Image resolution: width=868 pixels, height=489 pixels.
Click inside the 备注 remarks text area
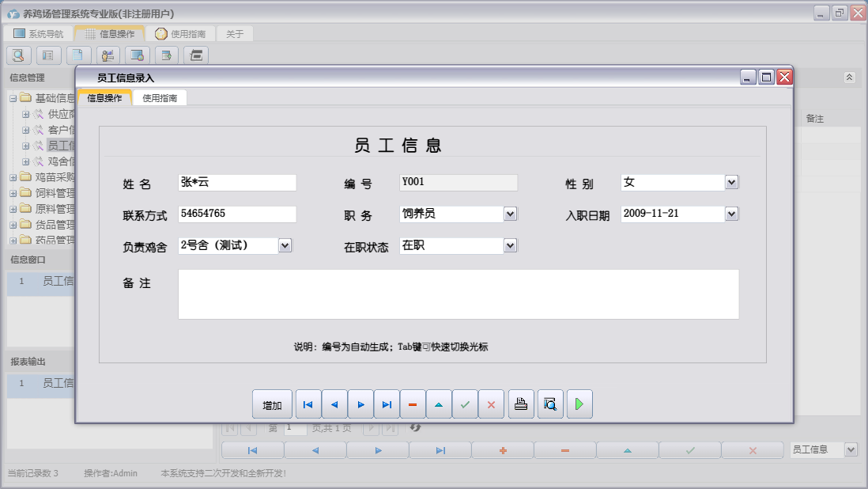[x=458, y=294]
